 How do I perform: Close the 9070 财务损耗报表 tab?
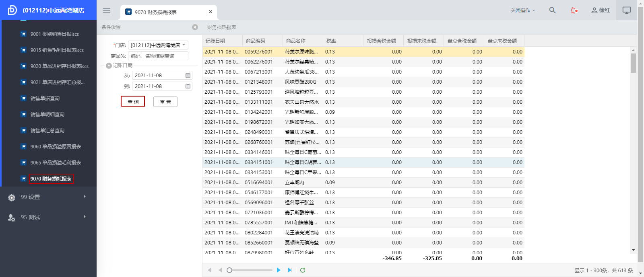(x=211, y=12)
